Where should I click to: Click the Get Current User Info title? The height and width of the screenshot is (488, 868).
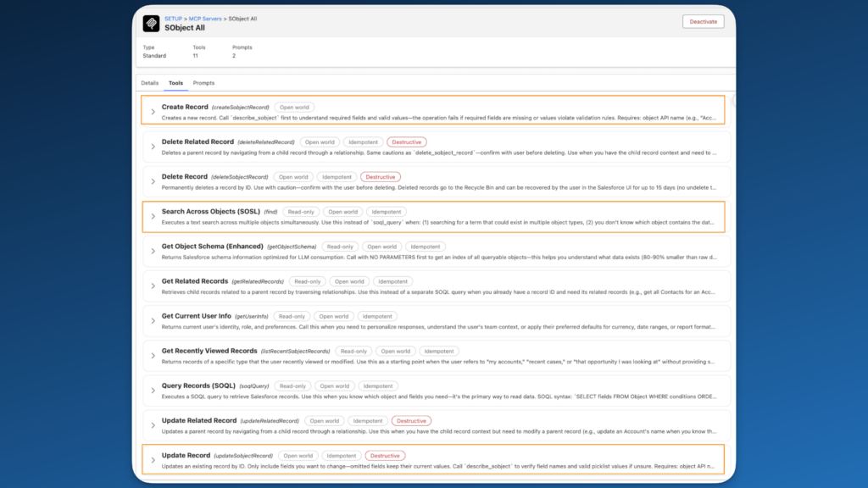click(x=197, y=316)
